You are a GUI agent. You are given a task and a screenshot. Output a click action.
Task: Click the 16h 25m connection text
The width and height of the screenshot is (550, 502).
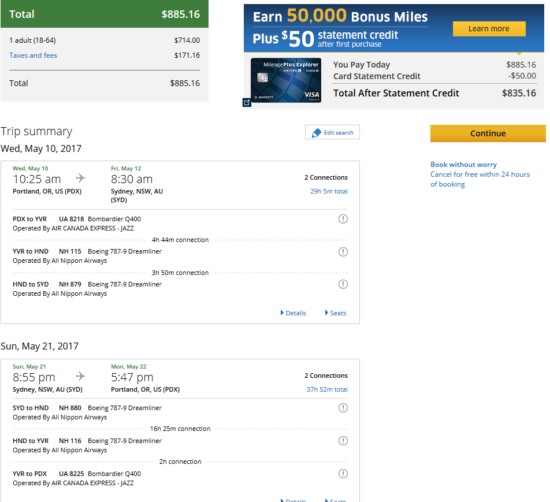180,429
